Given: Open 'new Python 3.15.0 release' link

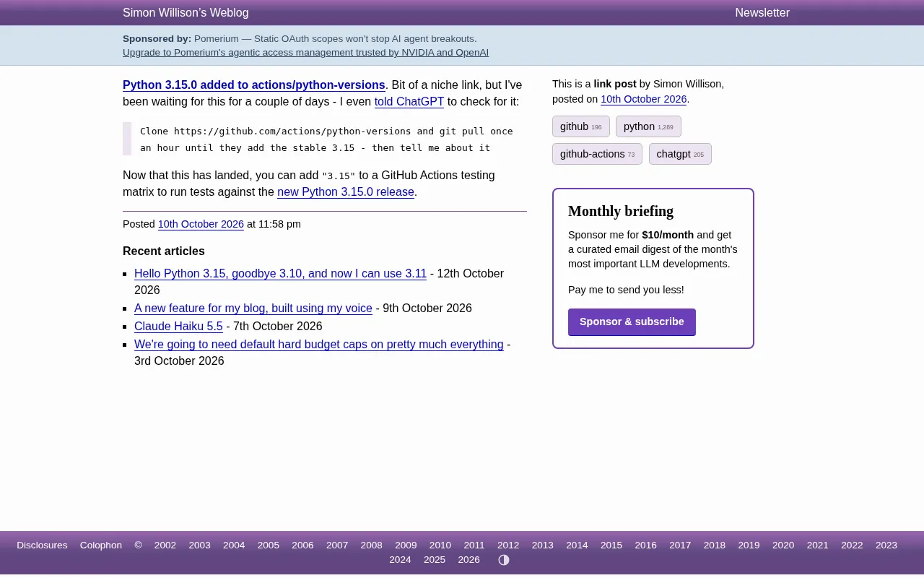Looking at the screenshot, I should pyautogui.click(x=346, y=192).
